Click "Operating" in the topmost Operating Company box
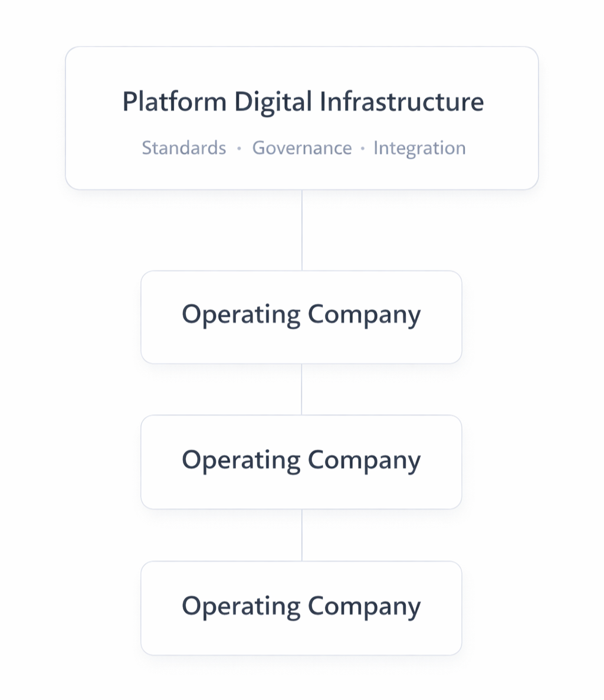The image size is (604, 700). pos(241,315)
